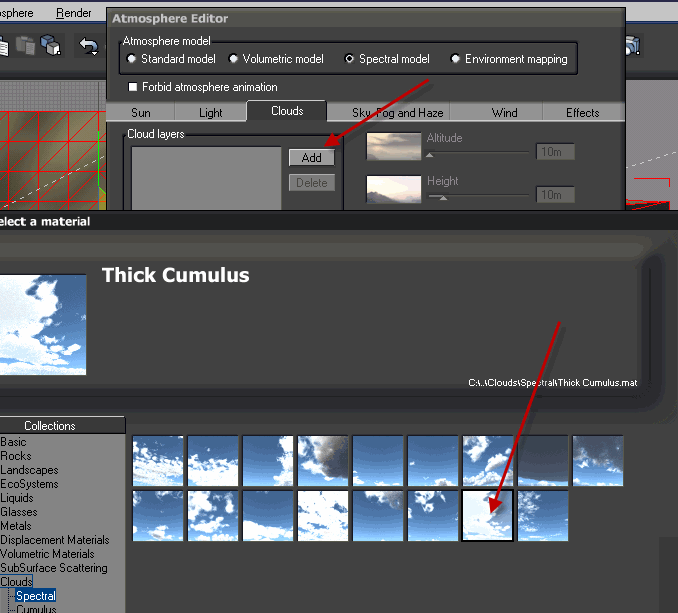Viewport: 678px width, 613px height.
Task: Select the Volumetric Materials collection
Action: pos(48,554)
